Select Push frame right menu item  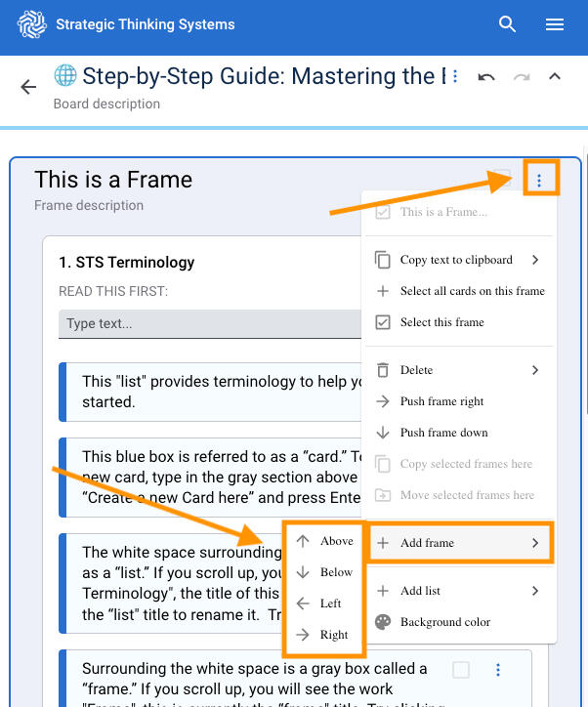point(441,401)
